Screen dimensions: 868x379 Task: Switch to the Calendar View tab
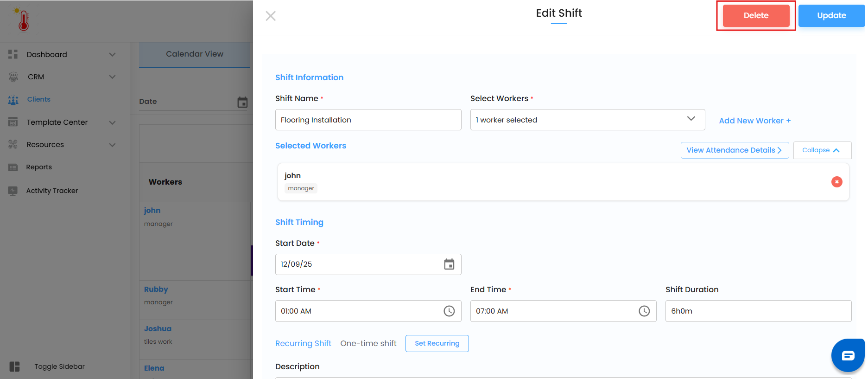coord(195,54)
